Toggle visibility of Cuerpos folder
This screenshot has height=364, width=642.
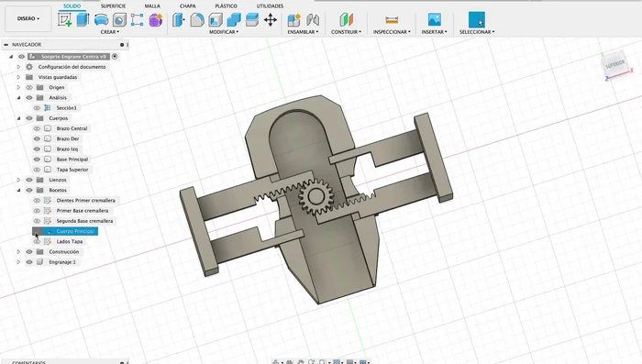click(x=29, y=118)
